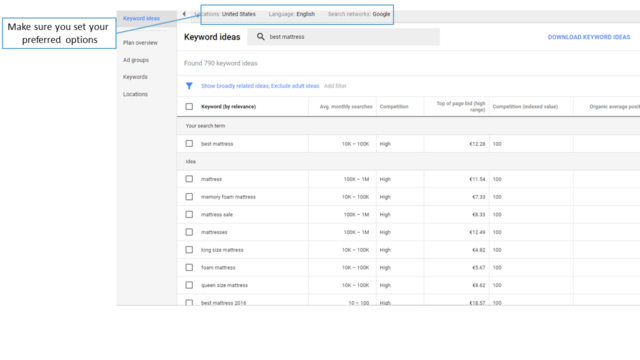Sort by Top of page bid (high range)
The image size is (640, 360).
[x=461, y=107]
